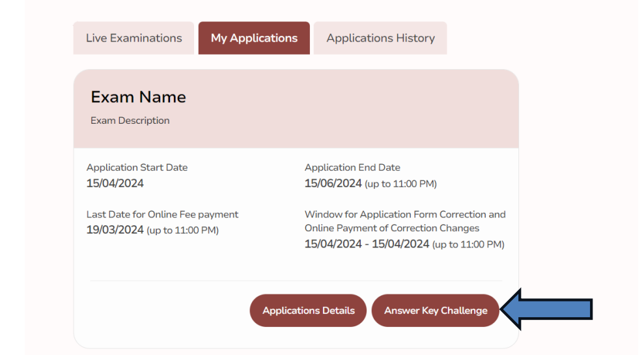Click the Window for Application Form Correction text
Image resolution: width=644 pixels, height=355 pixels.
coord(404,214)
